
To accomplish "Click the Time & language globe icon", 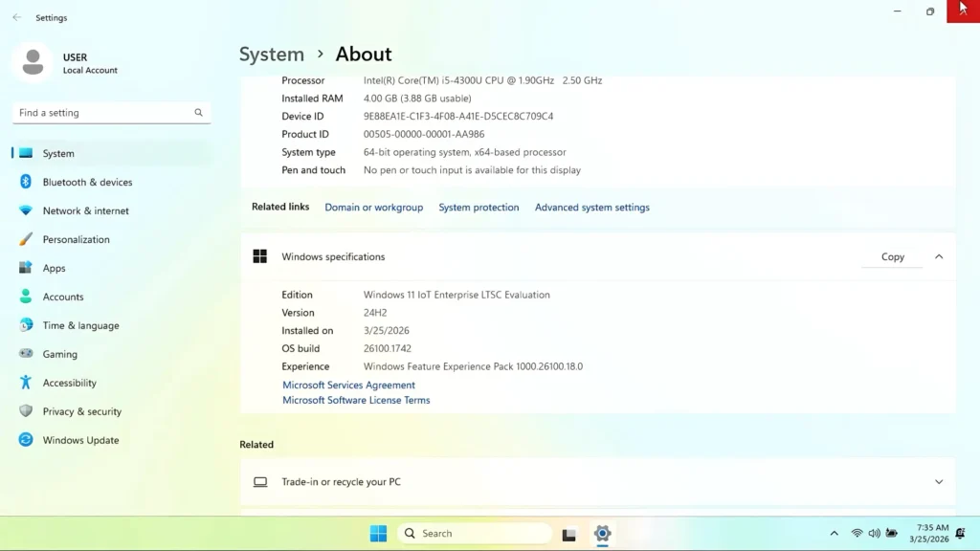I will click(26, 325).
